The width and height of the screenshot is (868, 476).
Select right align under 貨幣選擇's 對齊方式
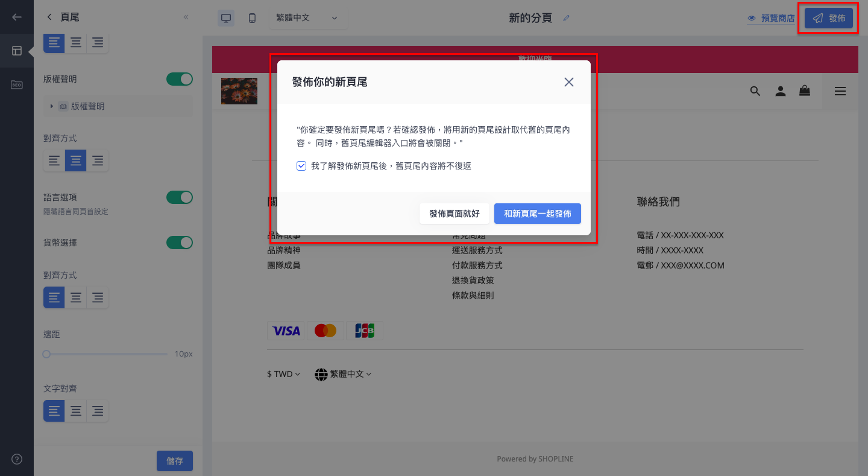98,297
